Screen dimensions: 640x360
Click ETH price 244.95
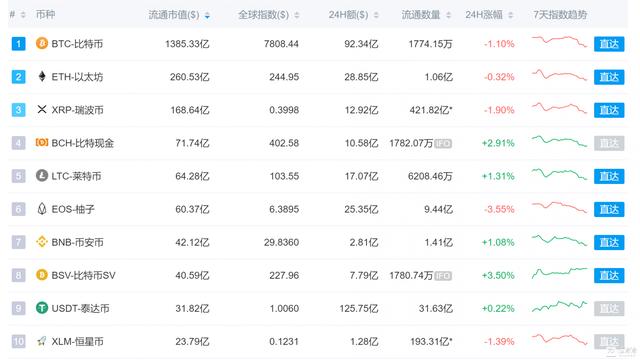284,77
